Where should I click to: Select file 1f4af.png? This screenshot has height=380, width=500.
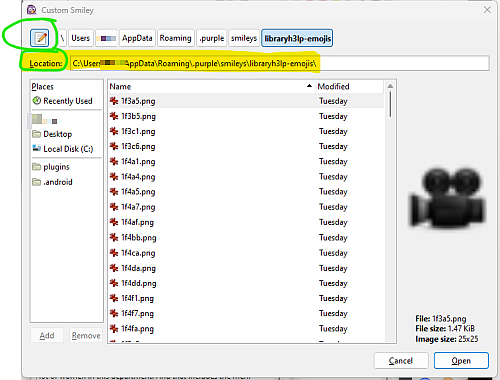tap(246, 222)
